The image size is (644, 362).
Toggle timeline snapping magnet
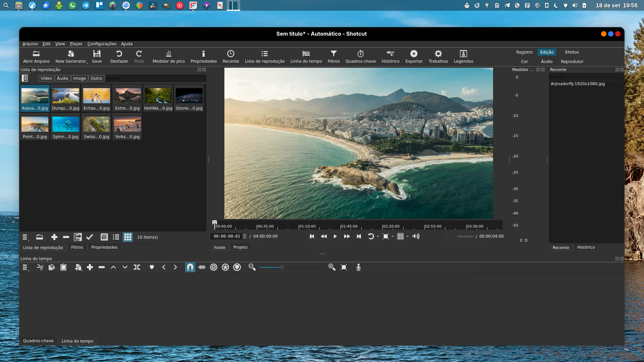point(190,267)
